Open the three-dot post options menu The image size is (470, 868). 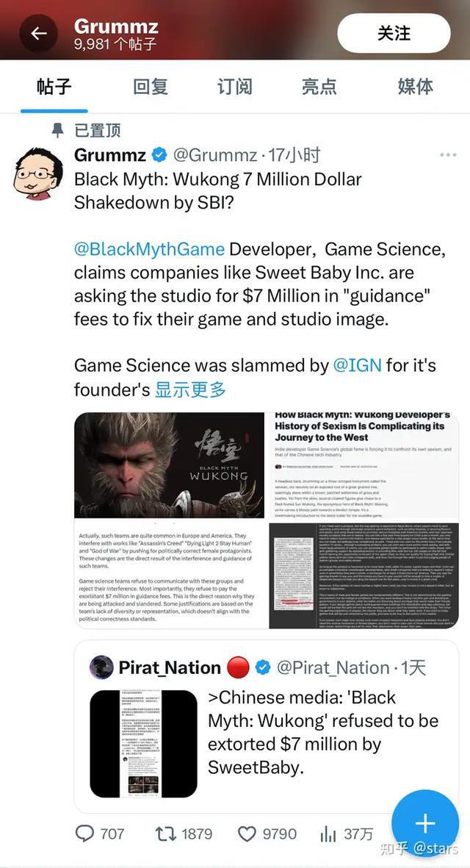pyautogui.click(x=448, y=155)
